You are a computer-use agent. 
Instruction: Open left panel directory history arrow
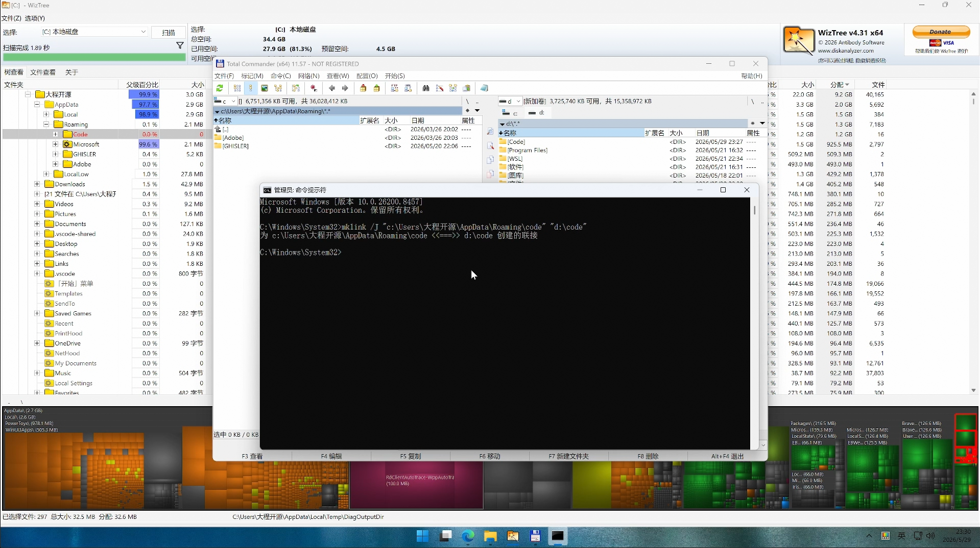coord(477,111)
